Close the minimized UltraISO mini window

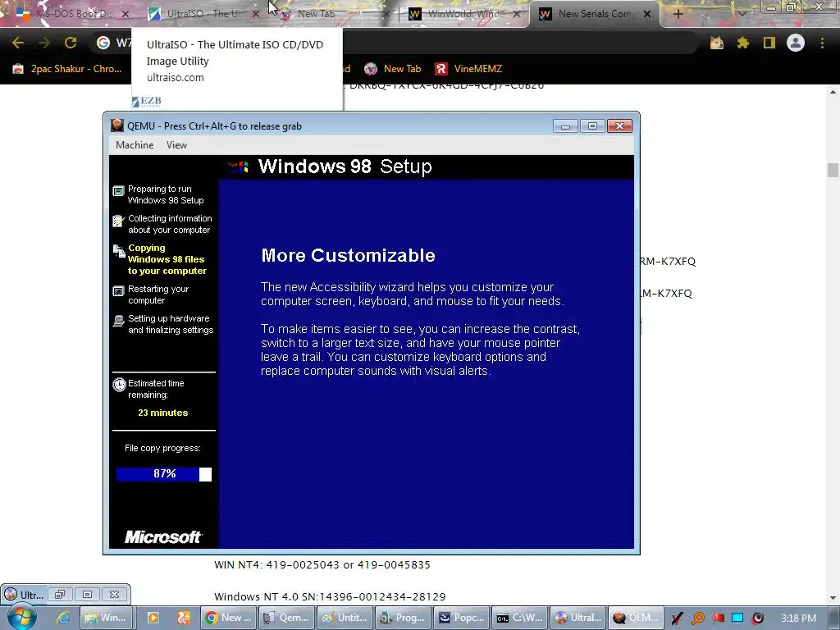coord(114,595)
